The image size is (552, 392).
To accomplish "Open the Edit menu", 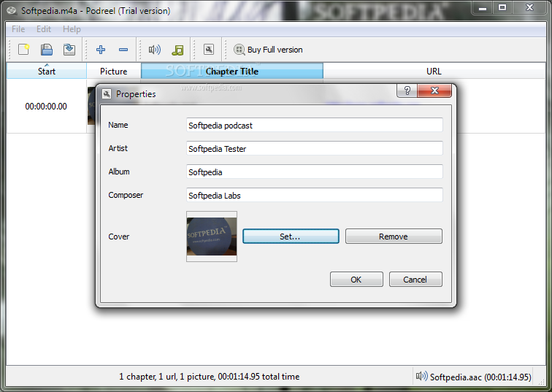I will [44, 29].
